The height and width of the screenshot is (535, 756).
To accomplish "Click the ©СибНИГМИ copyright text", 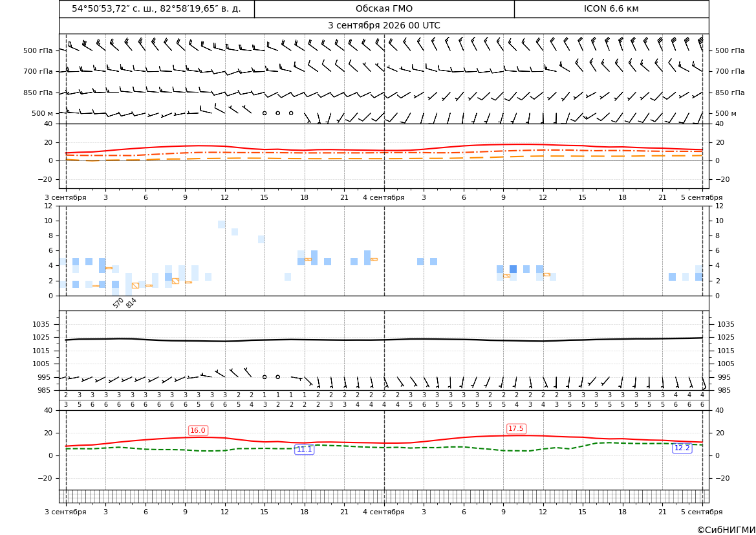I will click(726, 530).
